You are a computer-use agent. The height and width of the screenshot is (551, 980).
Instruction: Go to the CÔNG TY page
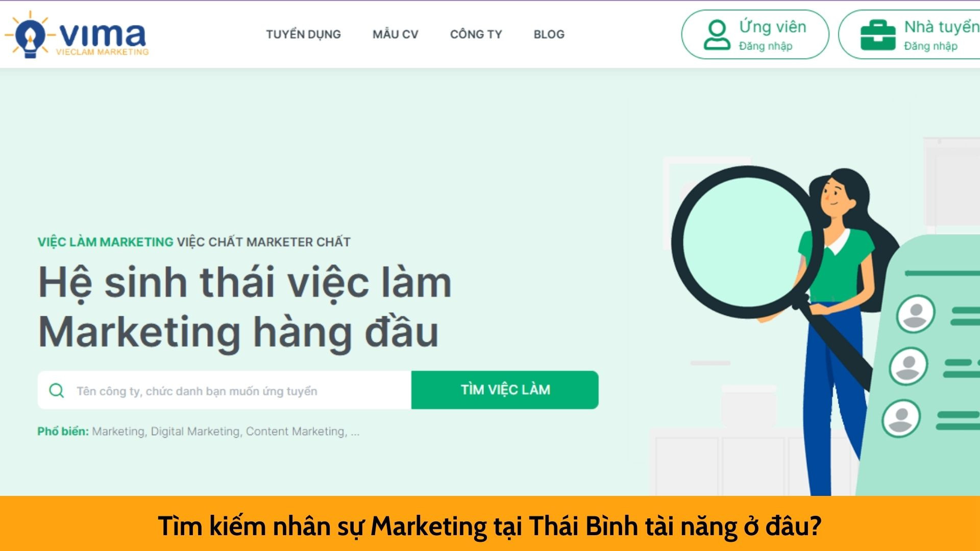(x=476, y=34)
